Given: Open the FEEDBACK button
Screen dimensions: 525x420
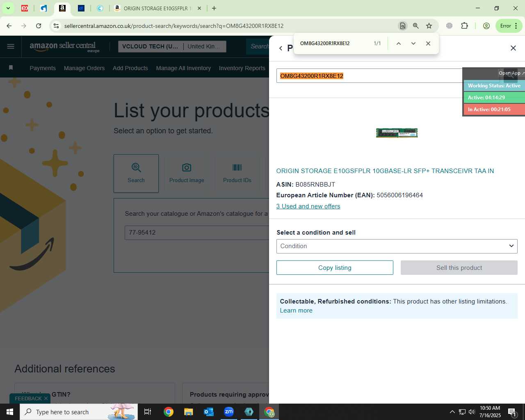Looking at the screenshot, I should (28, 398).
